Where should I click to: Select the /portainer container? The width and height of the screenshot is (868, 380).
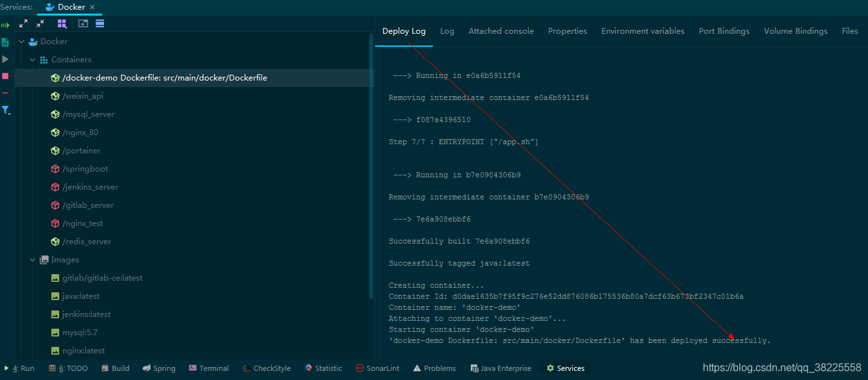click(x=81, y=151)
